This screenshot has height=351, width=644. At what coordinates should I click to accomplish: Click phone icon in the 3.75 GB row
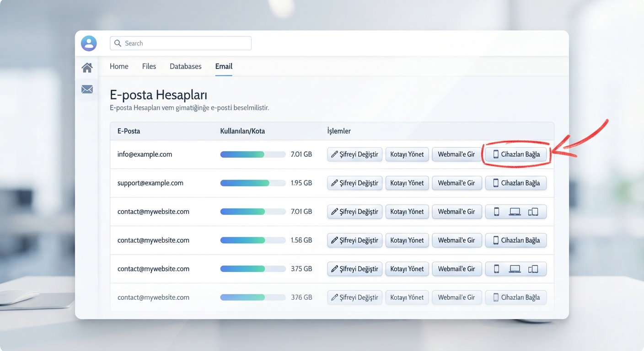(x=496, y=269)
